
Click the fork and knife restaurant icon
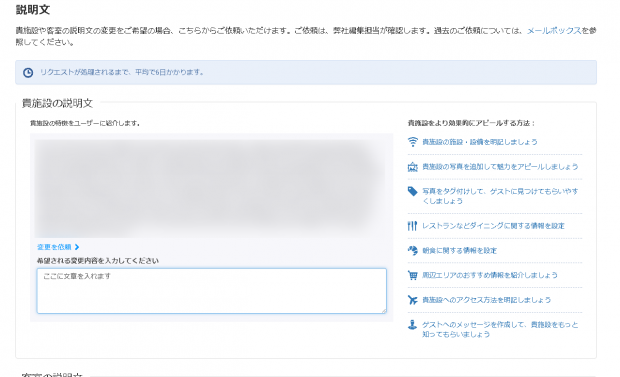pyautogui.click(x=412, y=226)
